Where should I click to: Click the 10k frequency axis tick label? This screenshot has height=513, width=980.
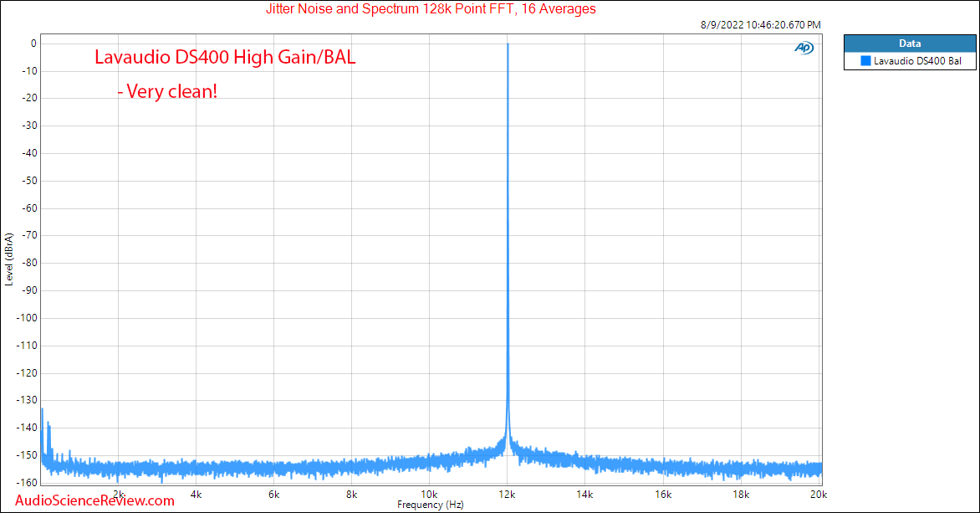coord(429,495)
